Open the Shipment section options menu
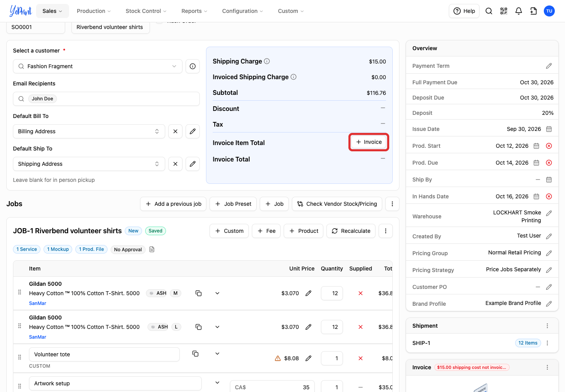The width and height of the screenshot is (565, 392). 547,326
